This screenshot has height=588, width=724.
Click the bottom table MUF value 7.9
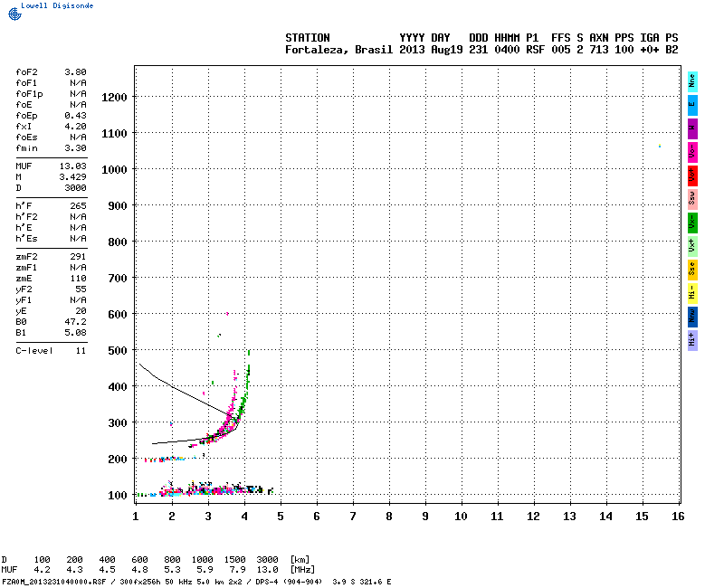237,570
